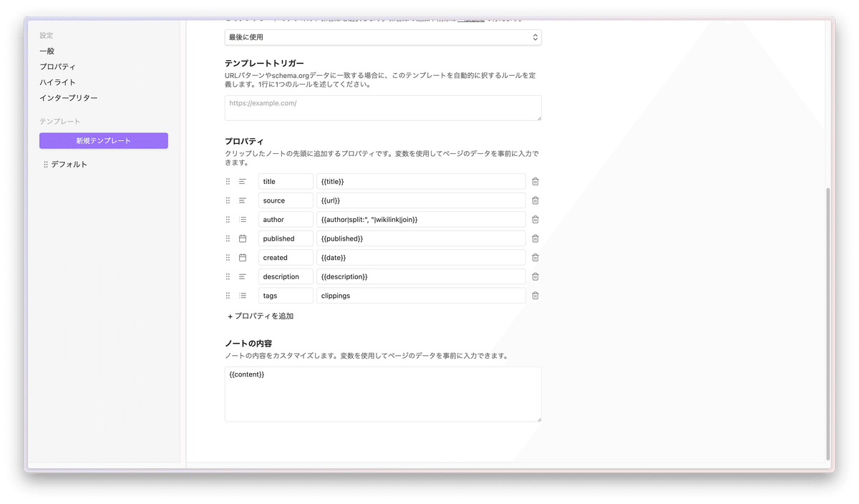Click the 新規テンプレート button

pyautogui.click(x=103, y=140)
